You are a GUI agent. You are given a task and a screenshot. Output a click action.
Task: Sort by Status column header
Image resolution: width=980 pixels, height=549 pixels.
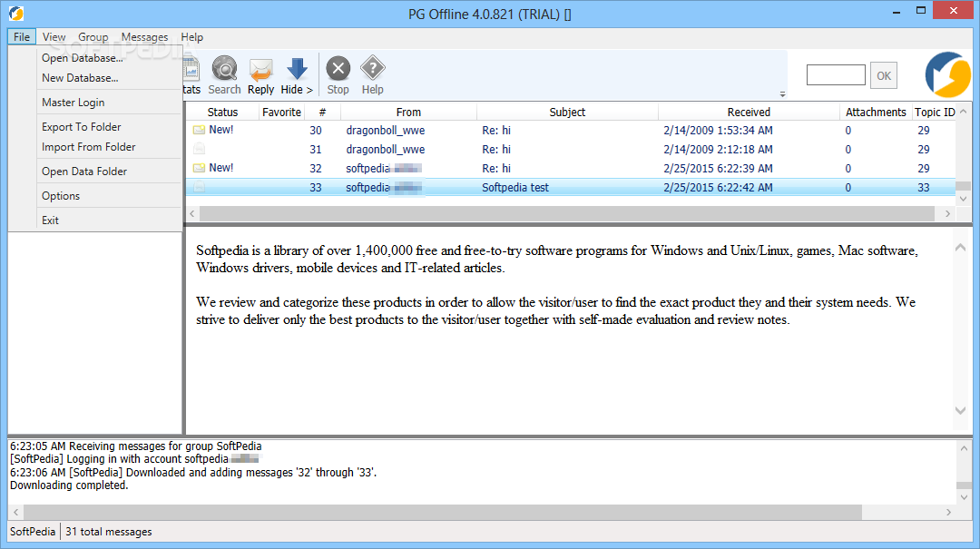coord(222,112)
